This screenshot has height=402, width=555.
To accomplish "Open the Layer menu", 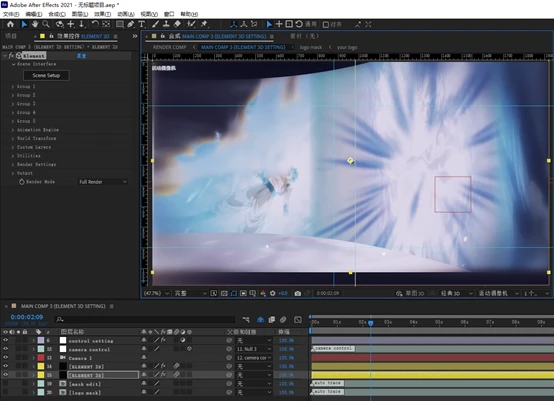I will [x=80, y=14].
